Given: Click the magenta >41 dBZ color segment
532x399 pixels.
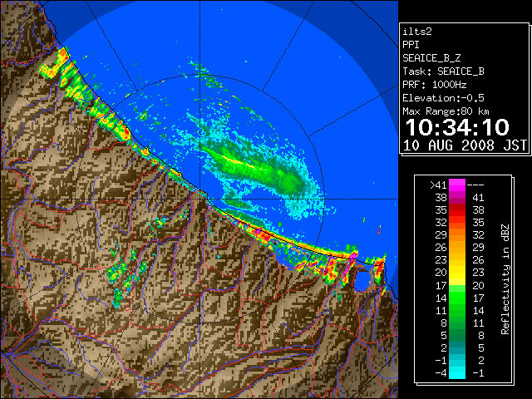Looking at the screenshot, I should point(457,185).
